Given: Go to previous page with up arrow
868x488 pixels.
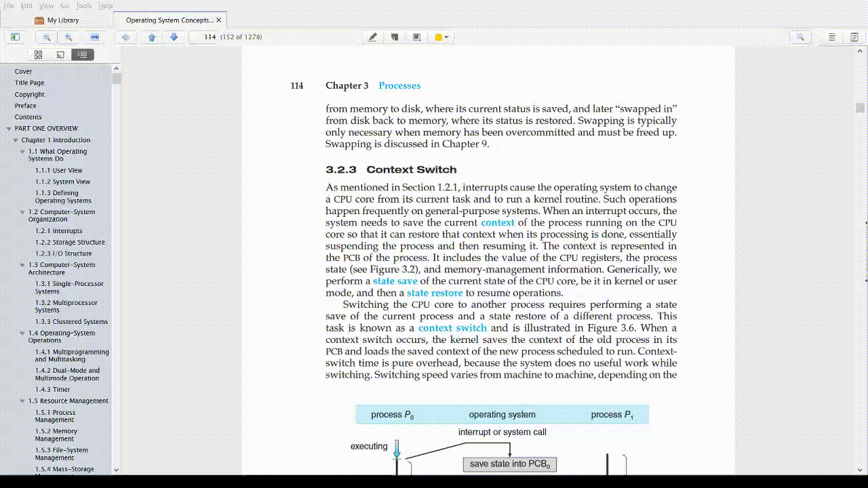Looking at the screenshot, I should click(x=152, y=37).
